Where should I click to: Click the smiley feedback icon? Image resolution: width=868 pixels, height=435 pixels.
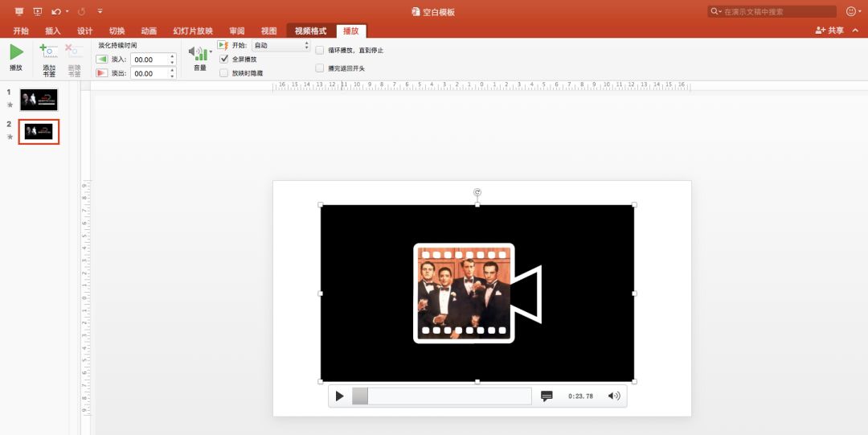pyautogui.click(x=851, y=11)
